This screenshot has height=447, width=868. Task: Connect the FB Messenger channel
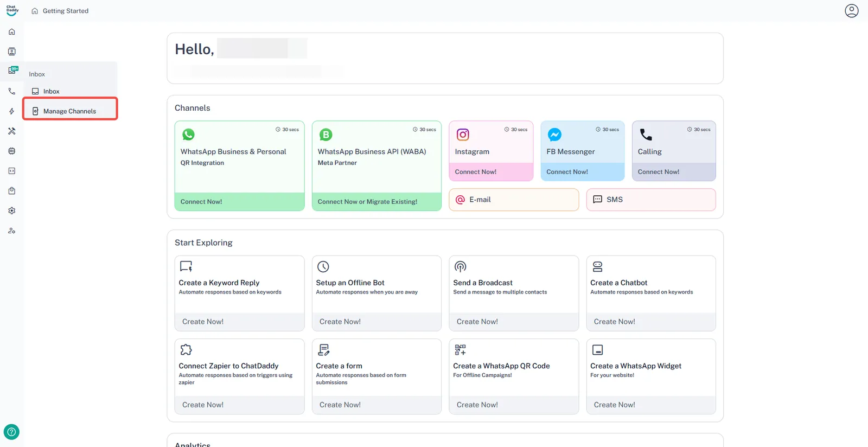tap(567, 172)
